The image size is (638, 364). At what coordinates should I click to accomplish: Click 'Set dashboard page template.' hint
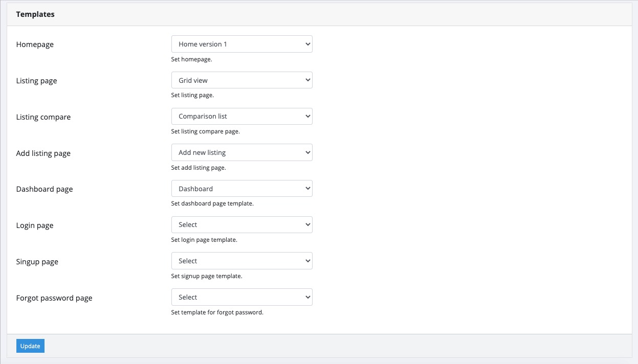212,203
